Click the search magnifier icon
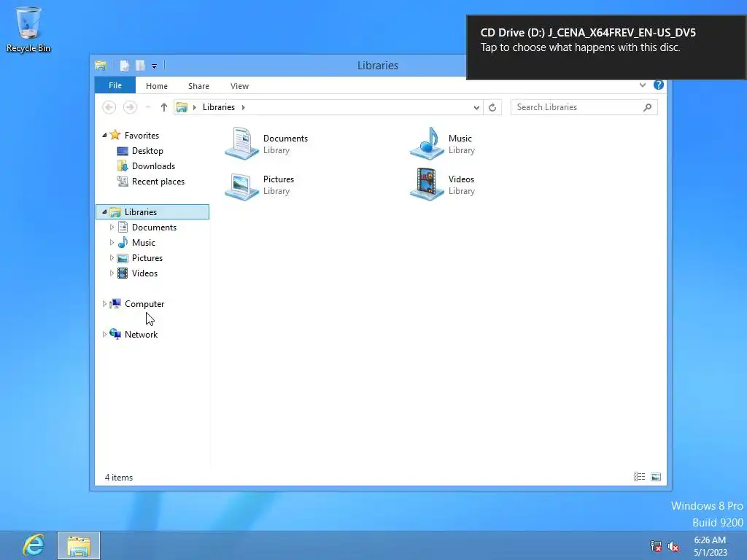The height and width of the screenshot is (560, 747). (x=648, y=108)
